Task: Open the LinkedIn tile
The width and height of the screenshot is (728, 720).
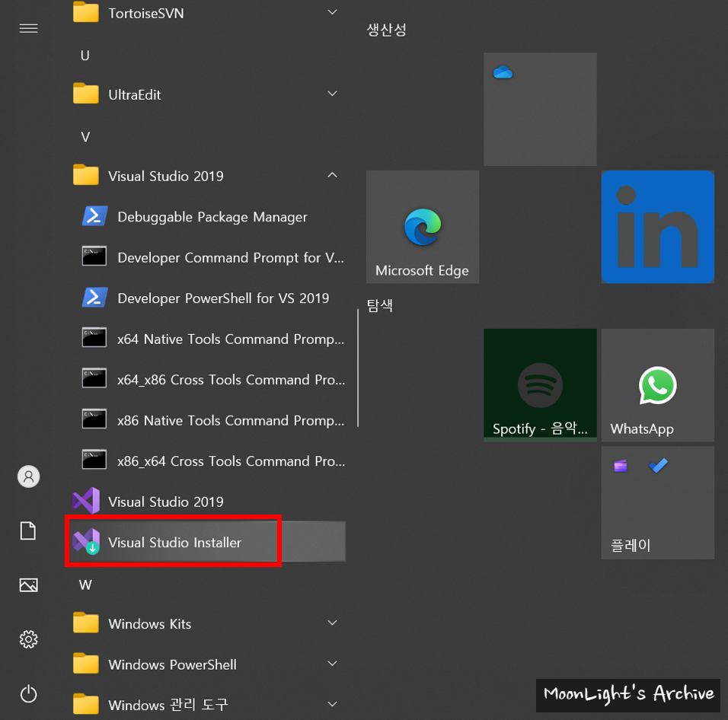Action: click(x=657, y=227)
